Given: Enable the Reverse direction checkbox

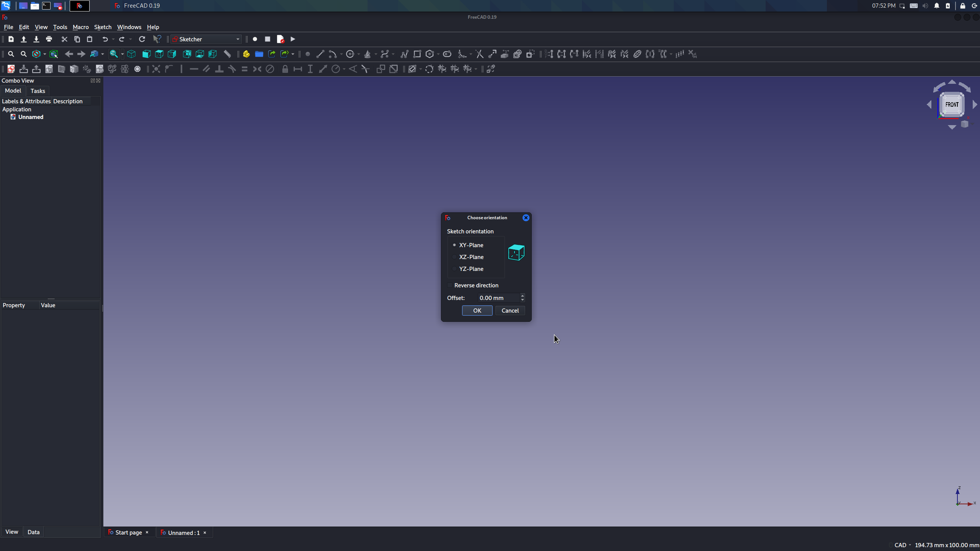Looking at the screenshot, I should tap(450, 285).
